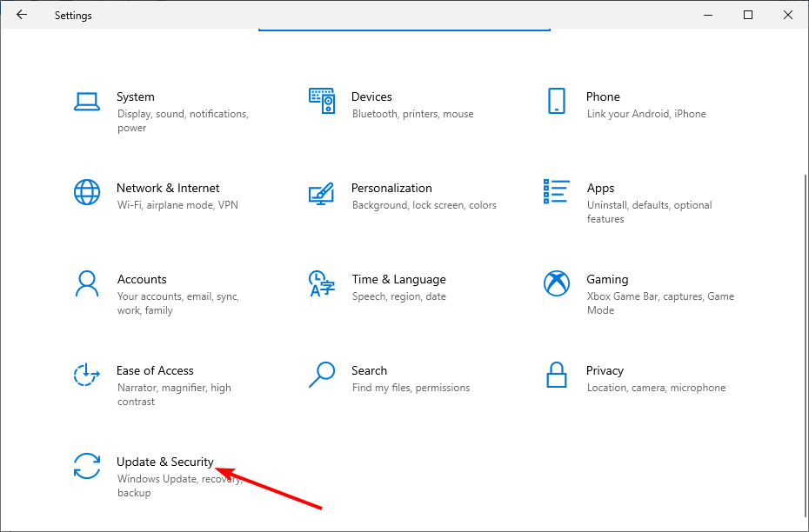Click the System laptop icon
Image resolution: width=809 pixels, height=532 pixels.
87,102
